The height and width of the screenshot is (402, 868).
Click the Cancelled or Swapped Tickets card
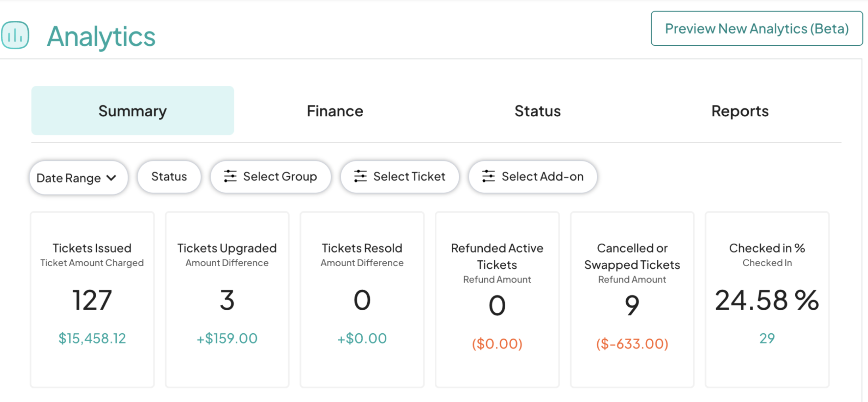coord(632,300)
